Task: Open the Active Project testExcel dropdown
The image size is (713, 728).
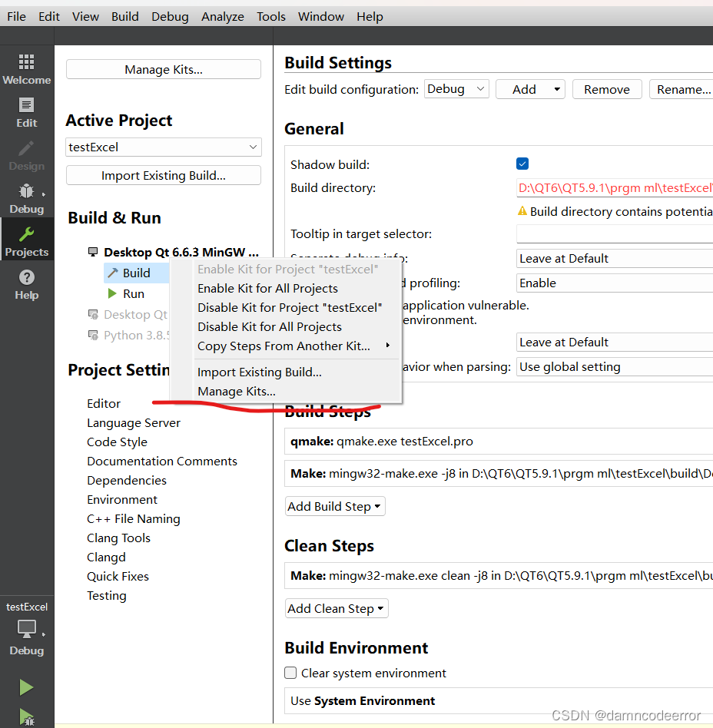Action: coord(164,147)
